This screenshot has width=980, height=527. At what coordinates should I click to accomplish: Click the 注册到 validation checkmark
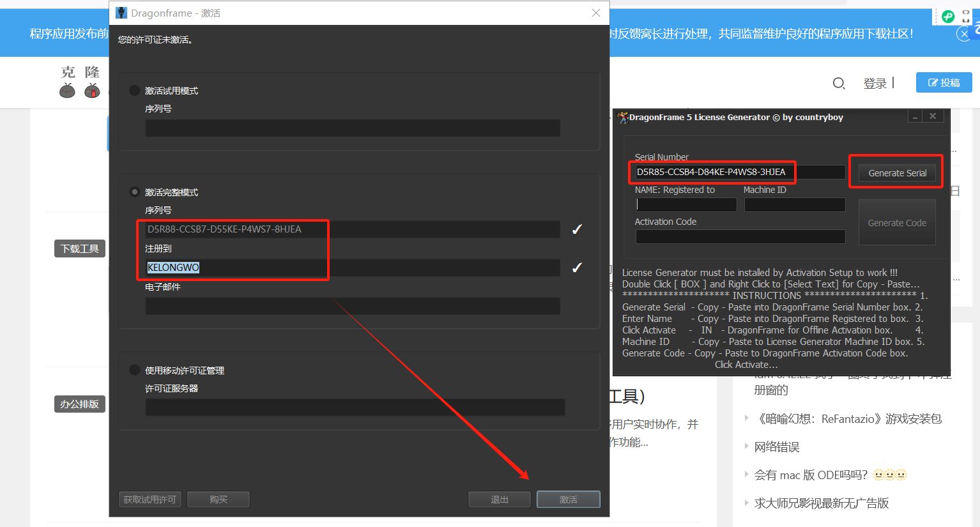coord(577,268)
